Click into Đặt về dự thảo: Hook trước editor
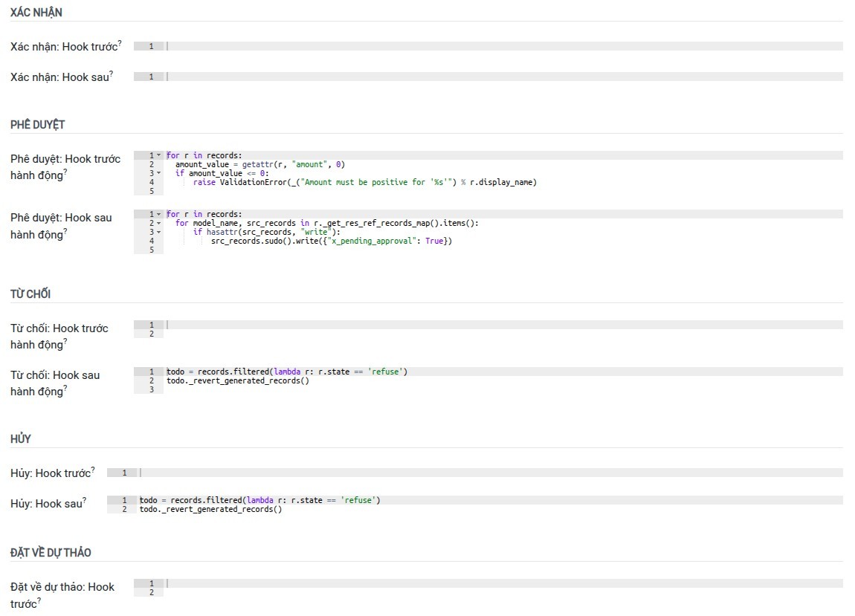855x616 pixels. click(488, 588)
